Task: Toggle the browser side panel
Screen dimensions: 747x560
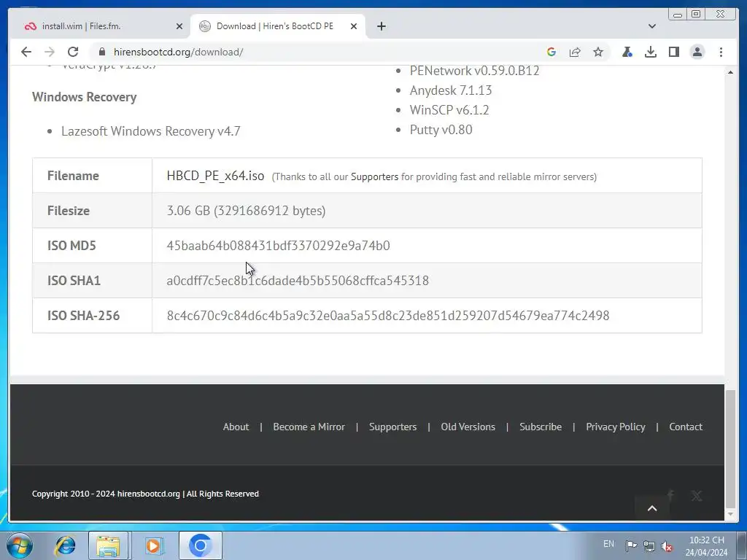Action: click(673, 52)
